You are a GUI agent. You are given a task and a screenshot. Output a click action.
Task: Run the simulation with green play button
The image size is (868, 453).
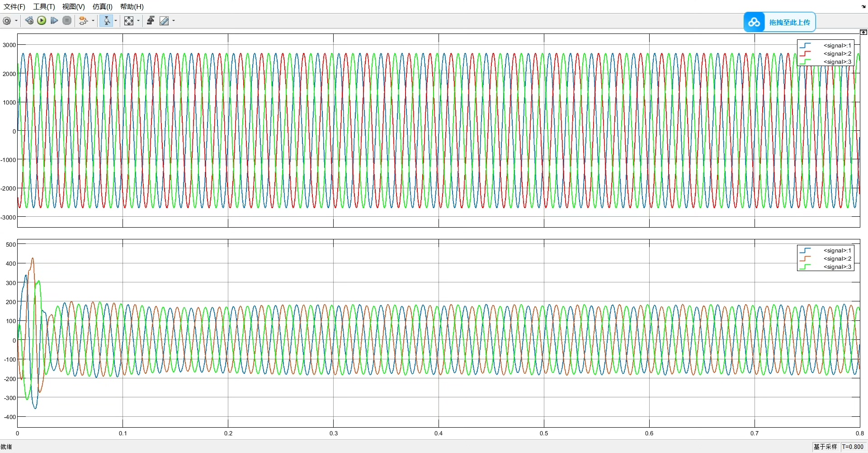pos(42,21)
